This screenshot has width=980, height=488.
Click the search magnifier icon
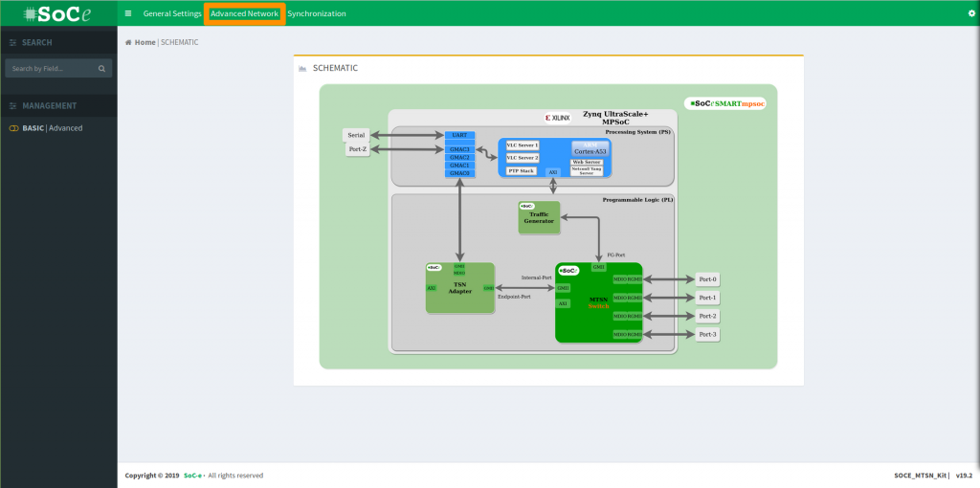click(x=101, y=69)
